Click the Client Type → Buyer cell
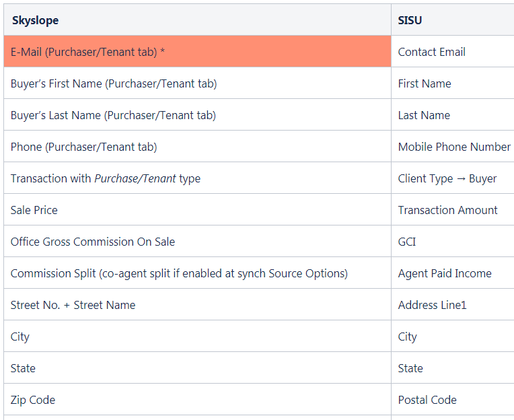The width and height of the screenshot is (514, 420). (x=453, y=178)
